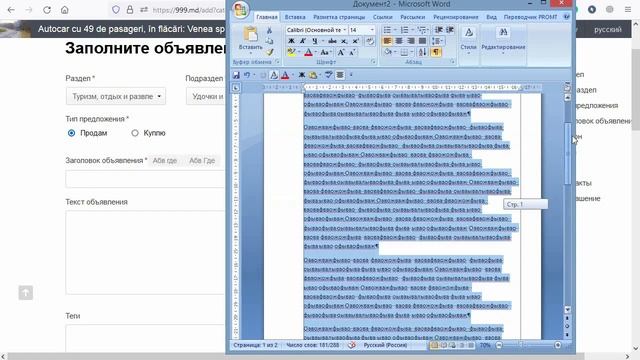Select the Продам radio button in the browser
Image resolution: width=640 pixels, height=360 pixels.
point(71,133)
